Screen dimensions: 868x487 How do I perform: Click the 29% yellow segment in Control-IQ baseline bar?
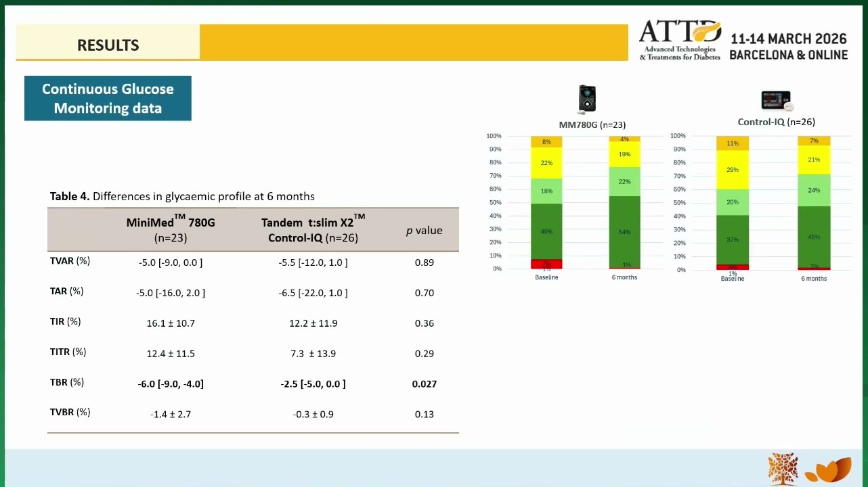(x=733, y=170)
